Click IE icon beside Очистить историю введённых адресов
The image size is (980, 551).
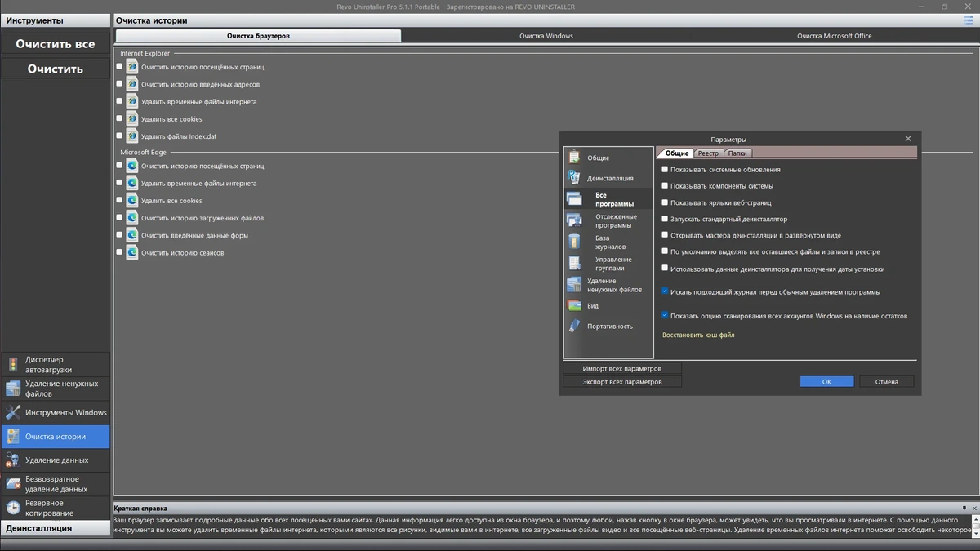131,84
